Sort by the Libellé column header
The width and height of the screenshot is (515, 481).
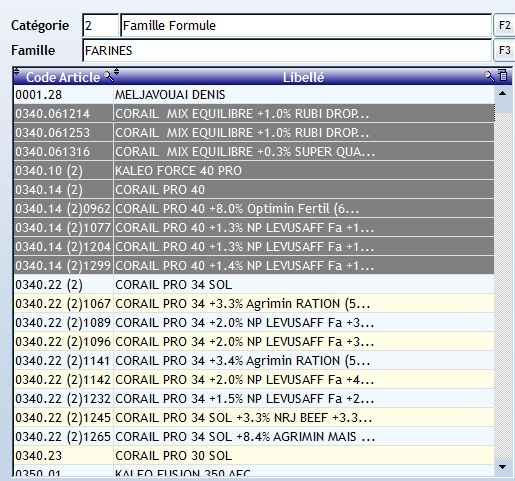click(x=303, y=77)
